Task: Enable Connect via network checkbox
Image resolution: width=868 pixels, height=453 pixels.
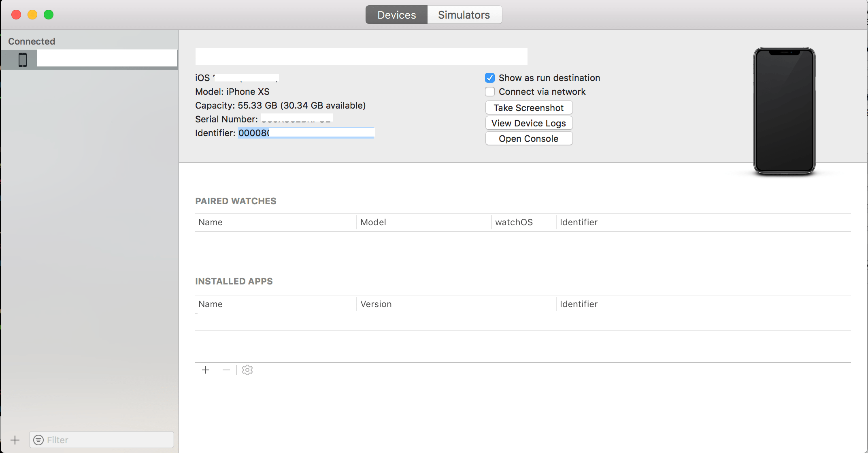Action: 490,92
